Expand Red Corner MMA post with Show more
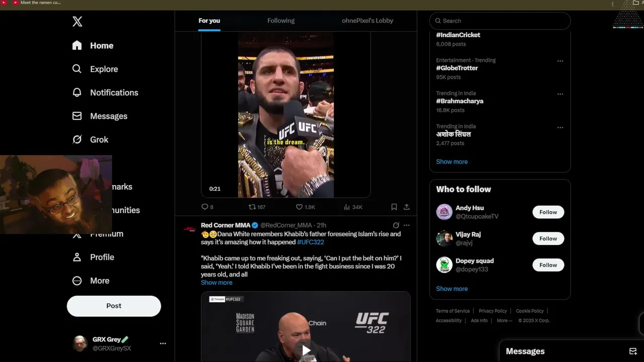This screenshot has height=362, width=644. pyautogui.click(x=216, y=283)
